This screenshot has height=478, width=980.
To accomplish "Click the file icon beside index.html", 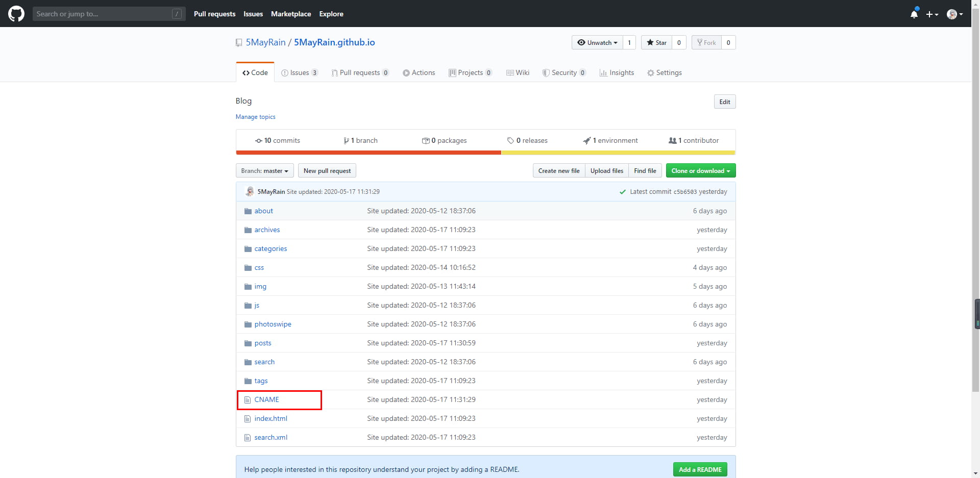I will 248,419.
